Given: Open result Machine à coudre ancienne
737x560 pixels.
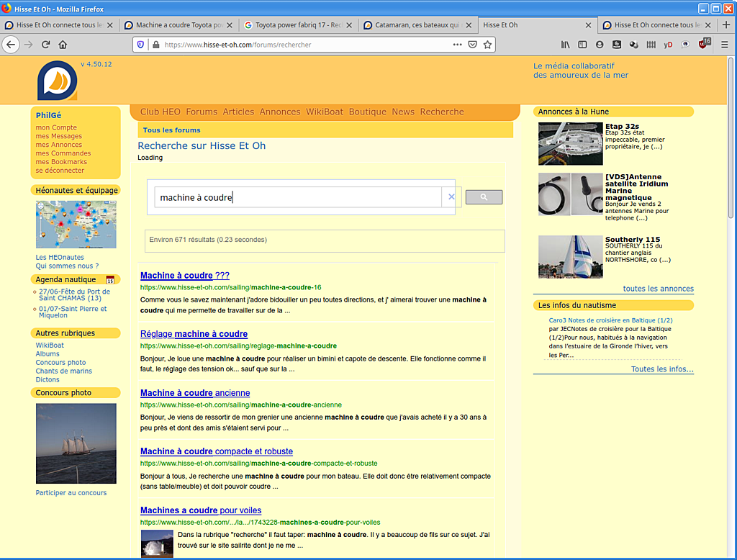Looking at the screenshot, I should coord(195,393).
